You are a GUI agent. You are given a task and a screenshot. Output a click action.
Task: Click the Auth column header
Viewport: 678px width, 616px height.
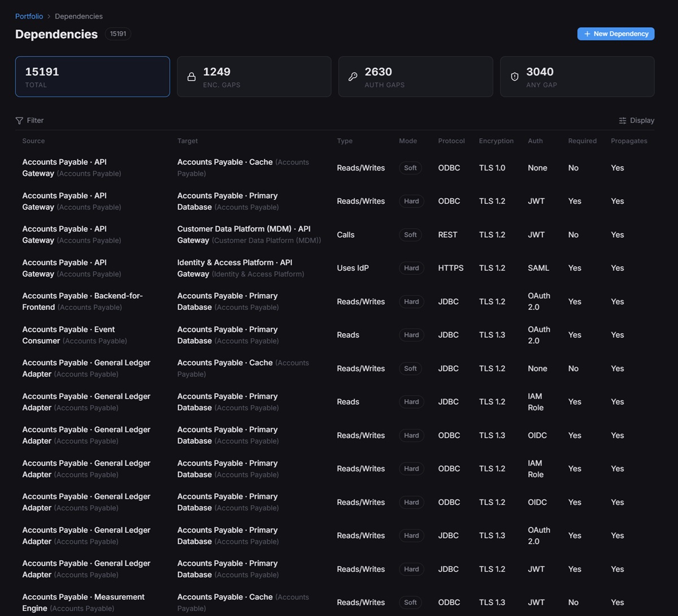click(535, 141)
